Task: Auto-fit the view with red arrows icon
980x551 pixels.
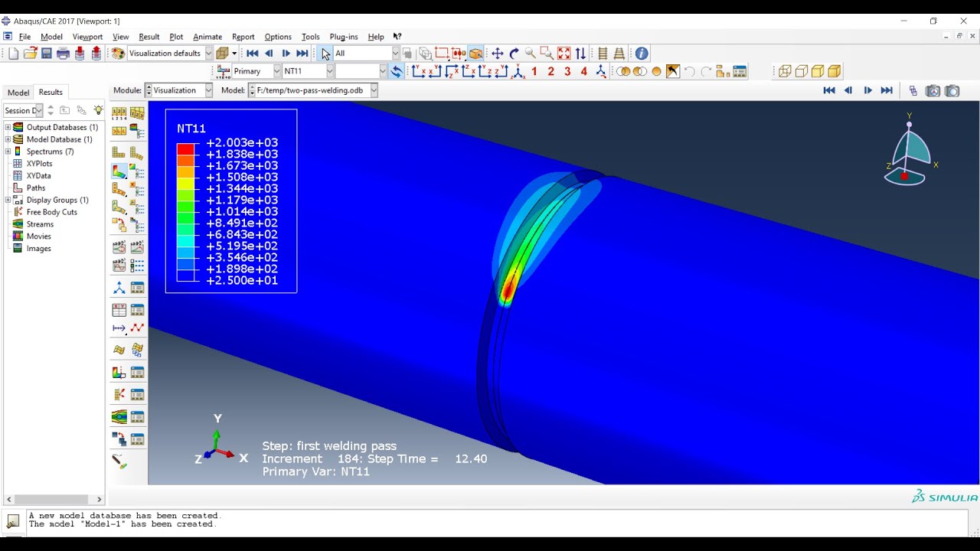Action: (x=564, y=54)
